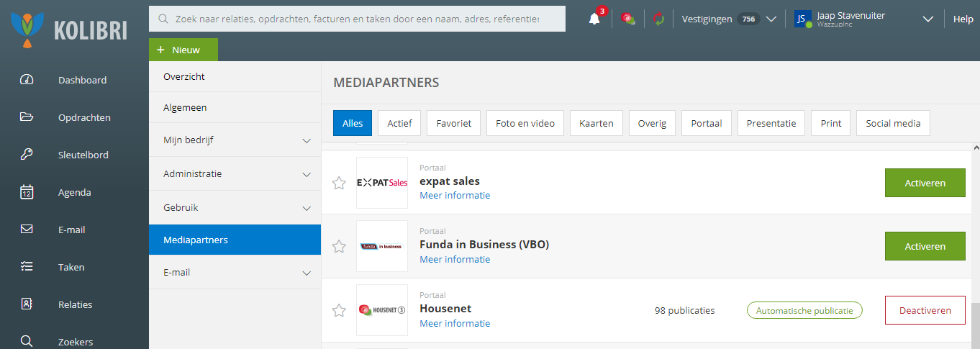Activate the expat sales portal
980x349 pixels.
925,183
